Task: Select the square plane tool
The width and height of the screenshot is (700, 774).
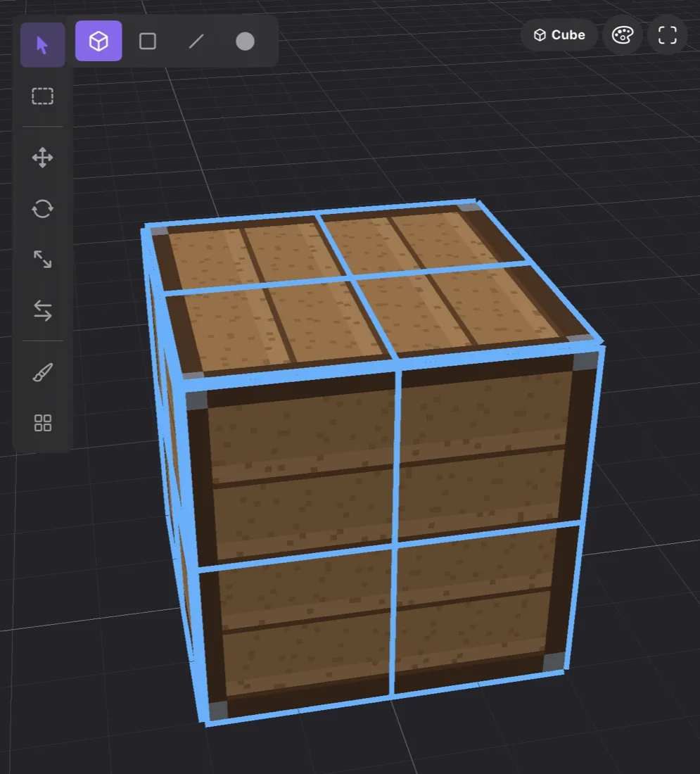Action: pos(148,41)
